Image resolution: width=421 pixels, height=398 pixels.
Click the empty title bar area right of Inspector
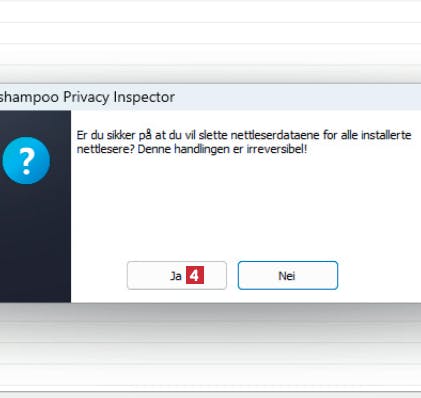[297, 97]
